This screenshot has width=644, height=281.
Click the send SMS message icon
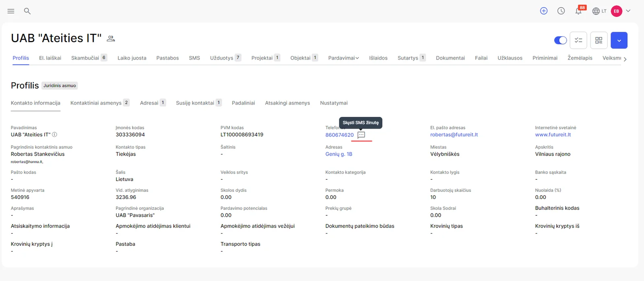(361, 135)
